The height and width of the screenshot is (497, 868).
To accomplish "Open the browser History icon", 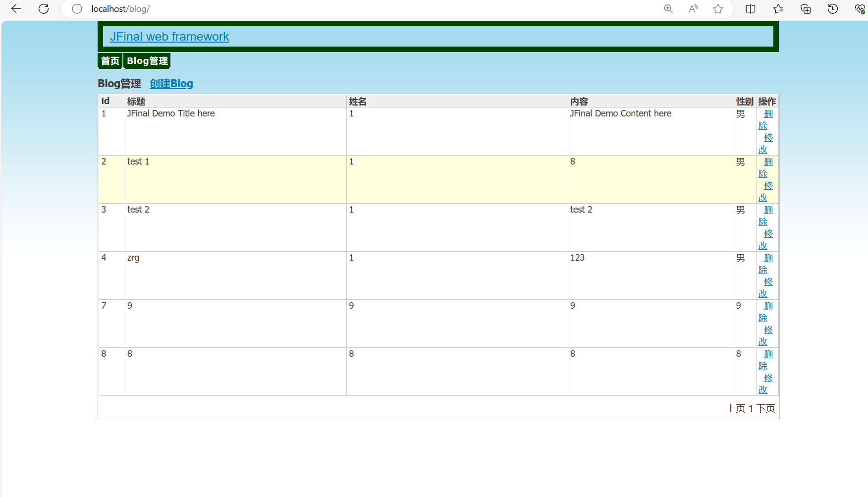I will tap(833, 9).
